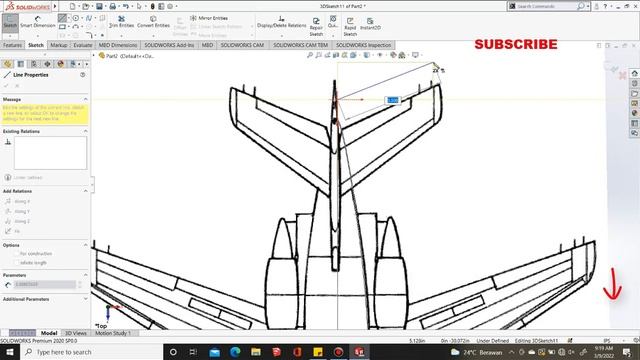The width and height of the screenshot is (640, 360).
Task: Select the Arc sketch tool
Action: (x=76, y=27)
